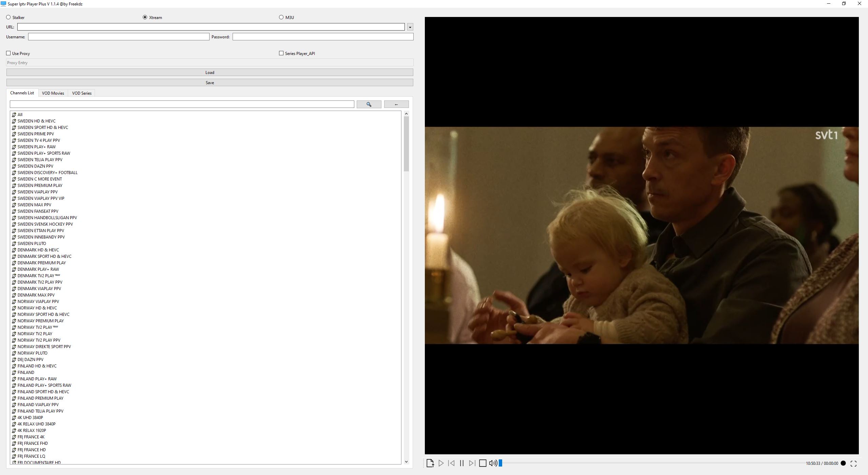This screenshot has width=868, height=475.
Task: Open the VOD Movies tab
Action: (x=53, y=93)
